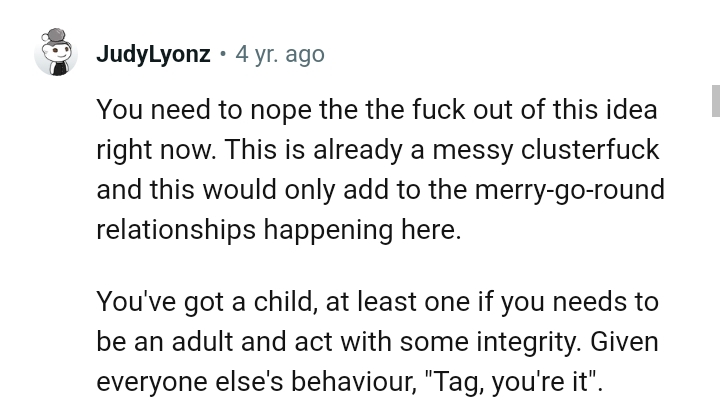This screenshot has width=720, height=417.
Task: Click JudyLyonz's Snoo avatar icon
Action: 56,53
